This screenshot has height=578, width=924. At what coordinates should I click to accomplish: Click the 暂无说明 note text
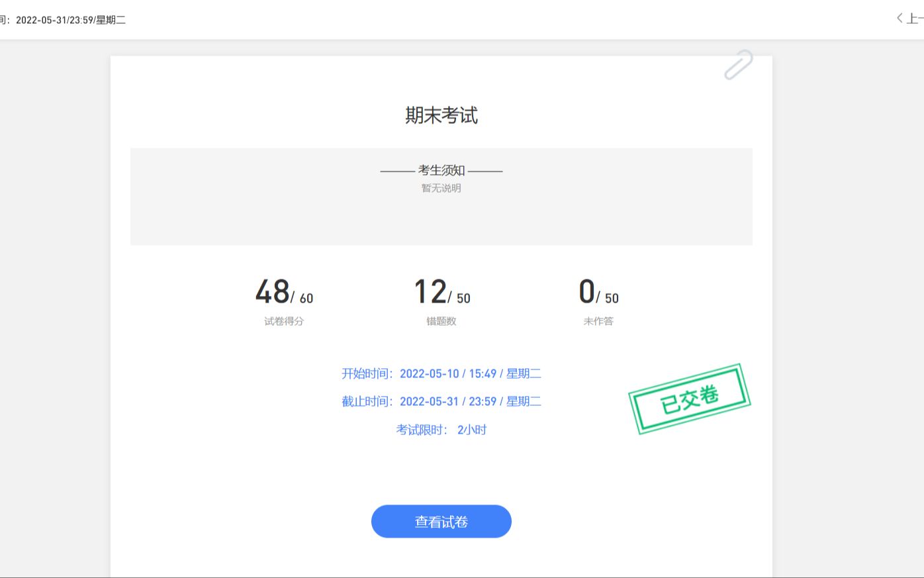click(441, 188)
